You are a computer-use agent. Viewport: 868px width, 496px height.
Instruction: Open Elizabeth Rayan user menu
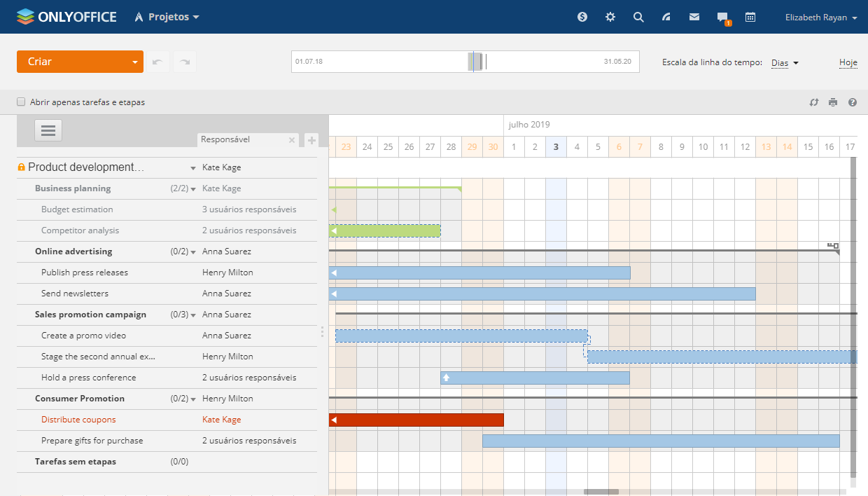tap(820, 18)
